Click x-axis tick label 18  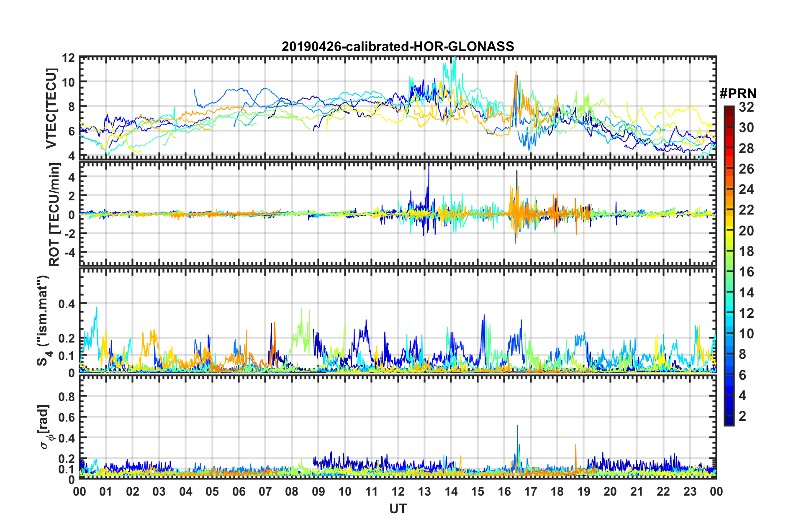tap(557, 491)
